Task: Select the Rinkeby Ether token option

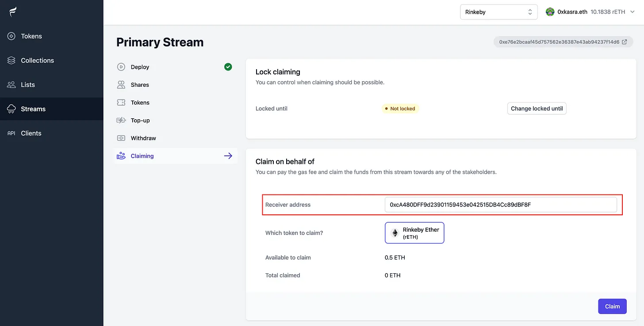Action: click(414, 233)
